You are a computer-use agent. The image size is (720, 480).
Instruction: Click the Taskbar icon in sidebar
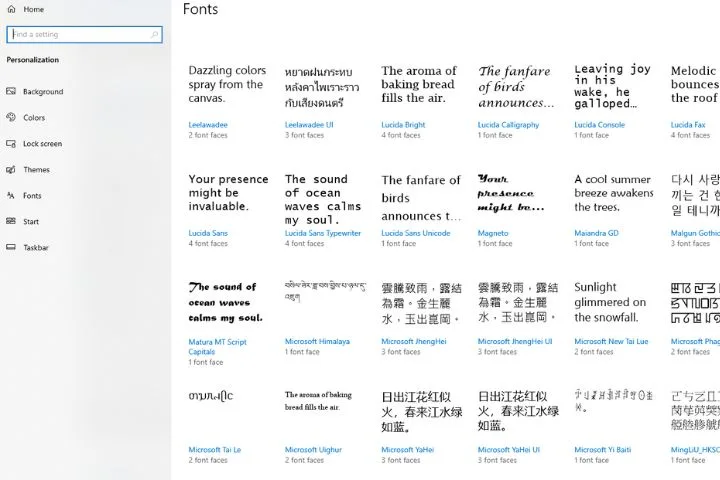point(11,248)
